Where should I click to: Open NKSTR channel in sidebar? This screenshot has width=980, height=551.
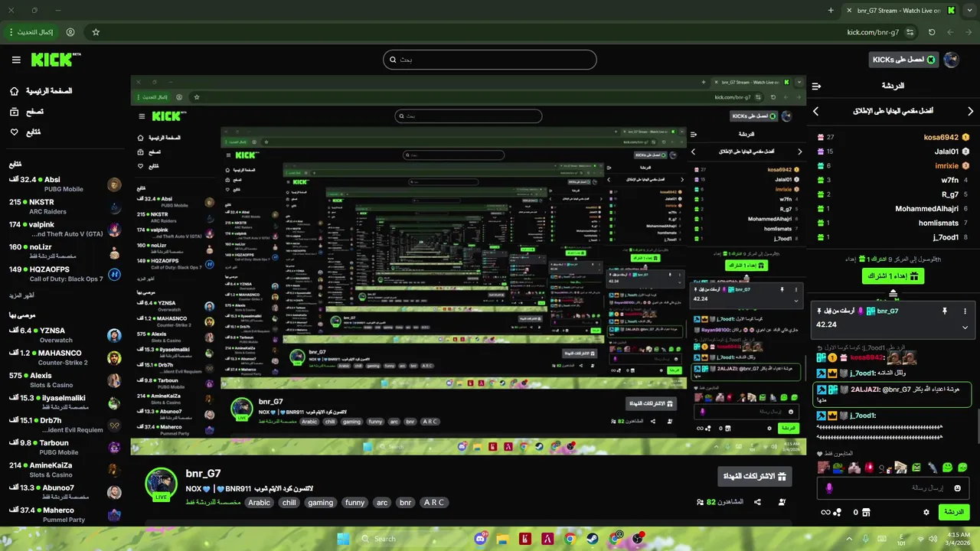[65, 207]
